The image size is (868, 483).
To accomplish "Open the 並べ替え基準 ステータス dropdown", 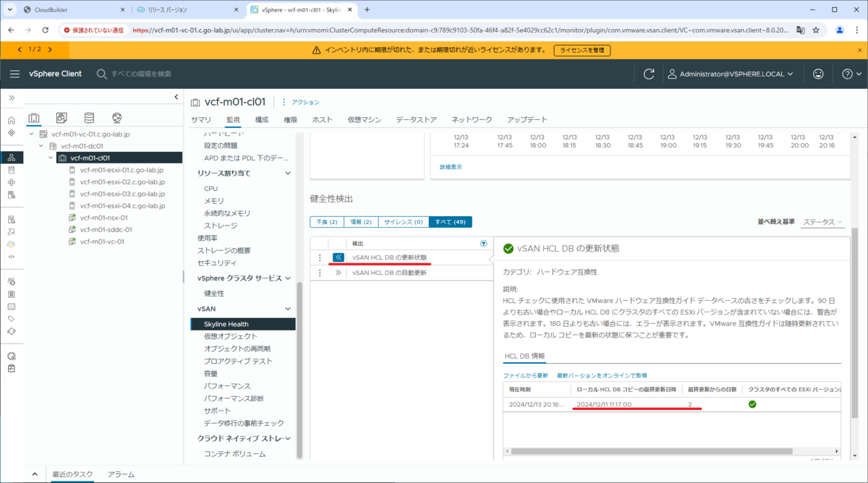I will point(823,222).
